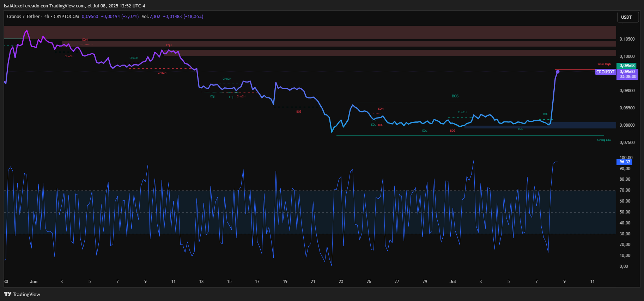
Task: Select the 60,00 oscillator axis value
Action: (625, 201)
